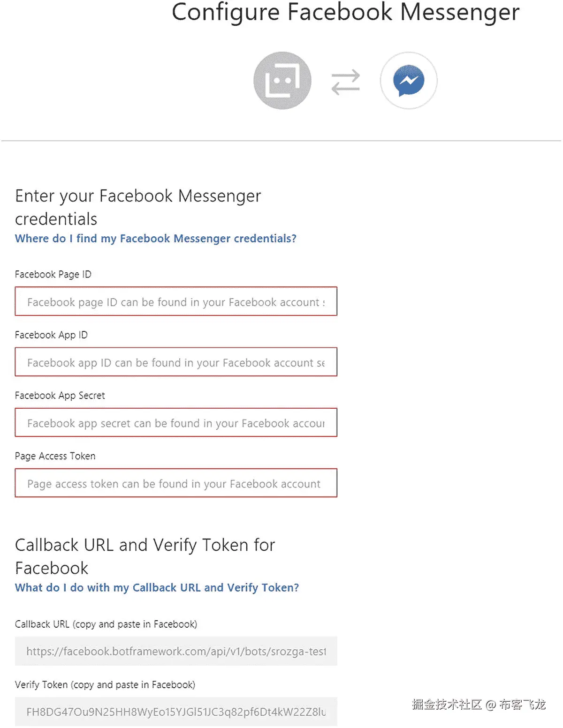Click the 'Page Access Token' label text
This screenshot has height=728, width=563.
55,456
